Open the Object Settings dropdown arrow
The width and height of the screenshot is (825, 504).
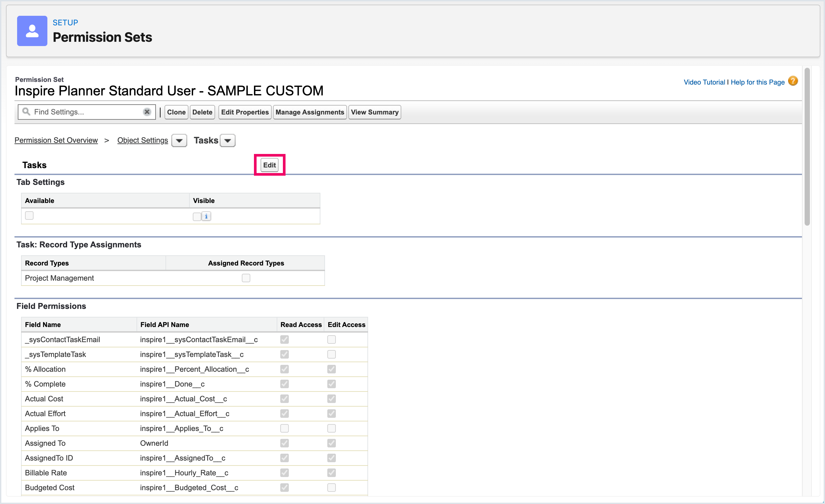179,141
